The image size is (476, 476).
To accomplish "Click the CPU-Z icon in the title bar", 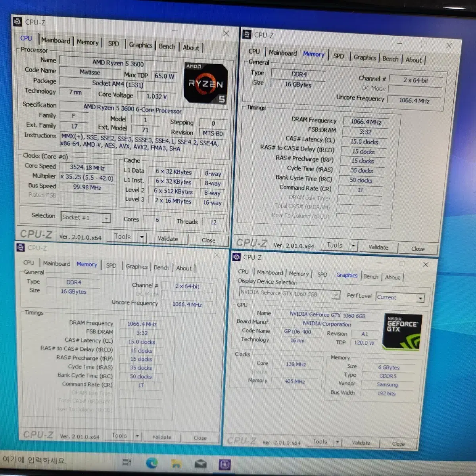I will pyautogui.click(x=18, y=22).
